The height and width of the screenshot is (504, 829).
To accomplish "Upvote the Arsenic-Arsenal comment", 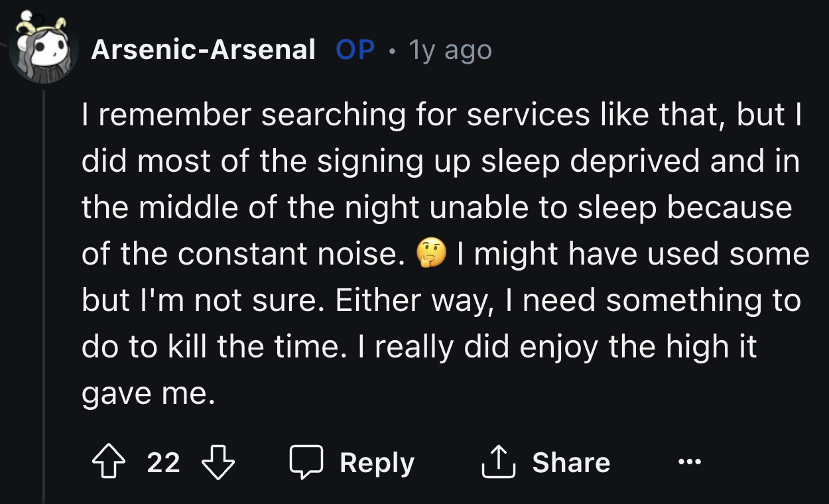I will pyautogui.click(x=109, y=462).
